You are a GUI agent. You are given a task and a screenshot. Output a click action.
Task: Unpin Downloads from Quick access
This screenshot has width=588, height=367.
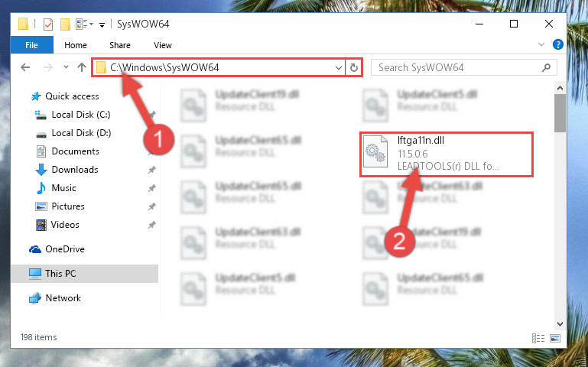point(151,170)
